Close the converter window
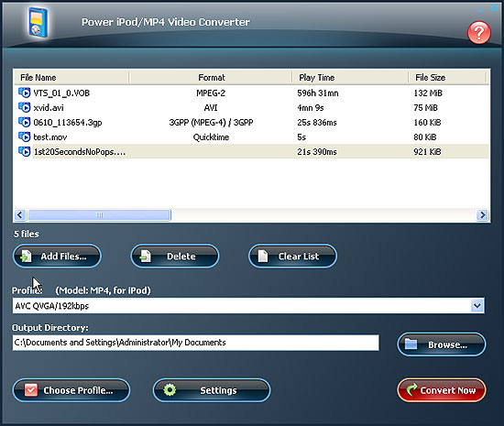504x426 pixels. click(494, 8)
